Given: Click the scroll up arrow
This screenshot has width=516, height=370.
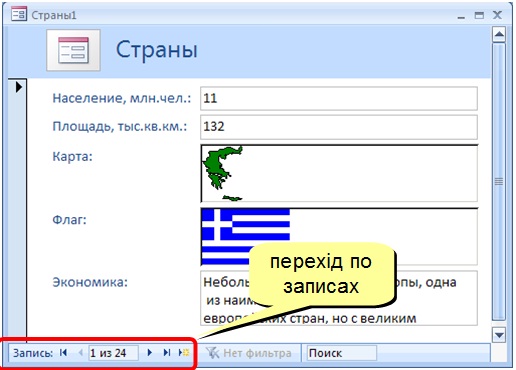Looking at the screenshot, I should click(x=499, y=34).
